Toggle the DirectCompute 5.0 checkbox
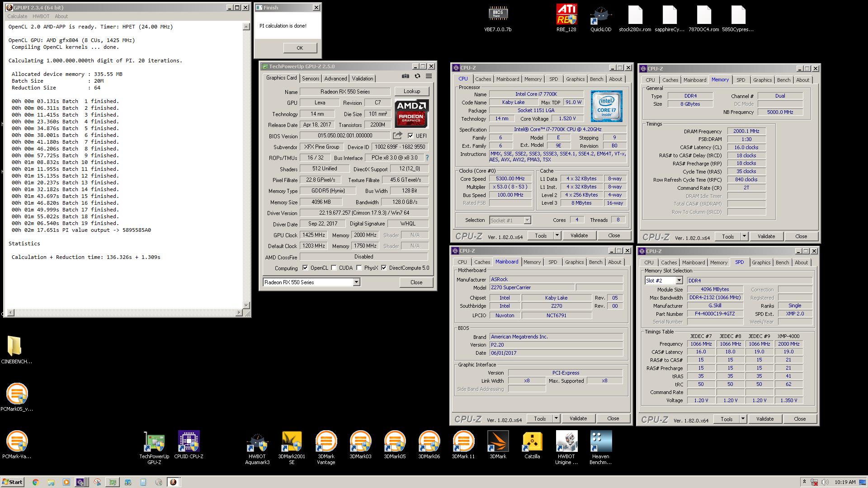 (x=384, y=268)
